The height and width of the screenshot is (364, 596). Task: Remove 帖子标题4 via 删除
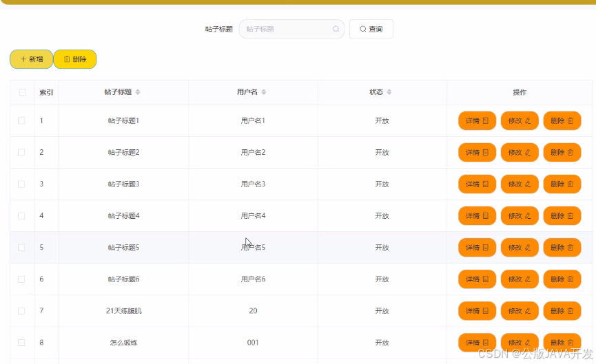(562, 215)
